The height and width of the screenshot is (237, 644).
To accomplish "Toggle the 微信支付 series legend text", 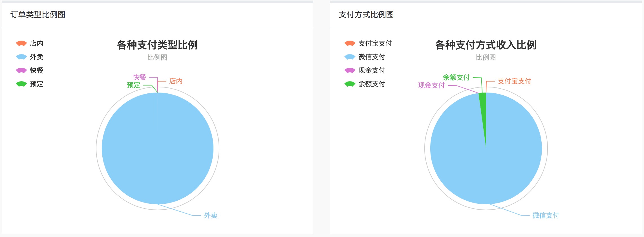I will click(372, 57).
